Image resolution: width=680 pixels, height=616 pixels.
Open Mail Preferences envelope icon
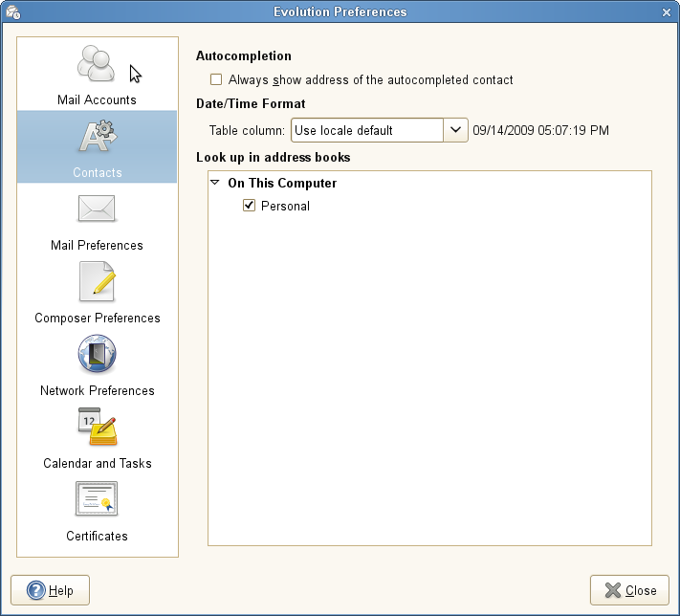click(x=97, y=209)
